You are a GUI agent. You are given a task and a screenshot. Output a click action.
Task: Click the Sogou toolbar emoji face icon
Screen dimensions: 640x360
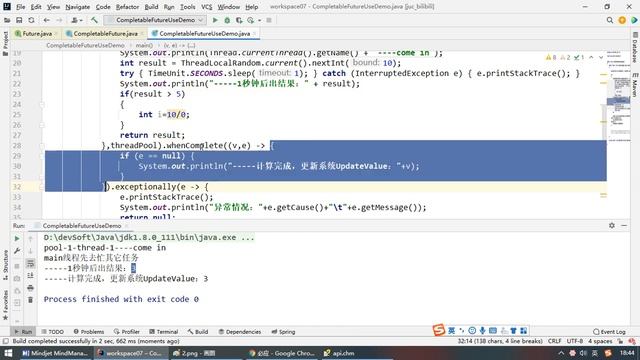472,331
